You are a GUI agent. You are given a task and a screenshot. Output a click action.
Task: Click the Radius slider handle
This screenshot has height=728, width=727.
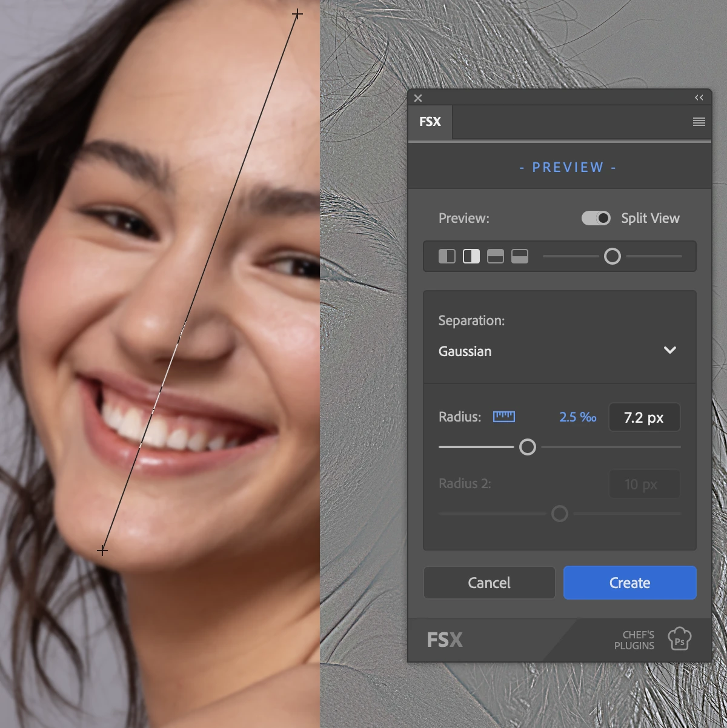(528, 447)
